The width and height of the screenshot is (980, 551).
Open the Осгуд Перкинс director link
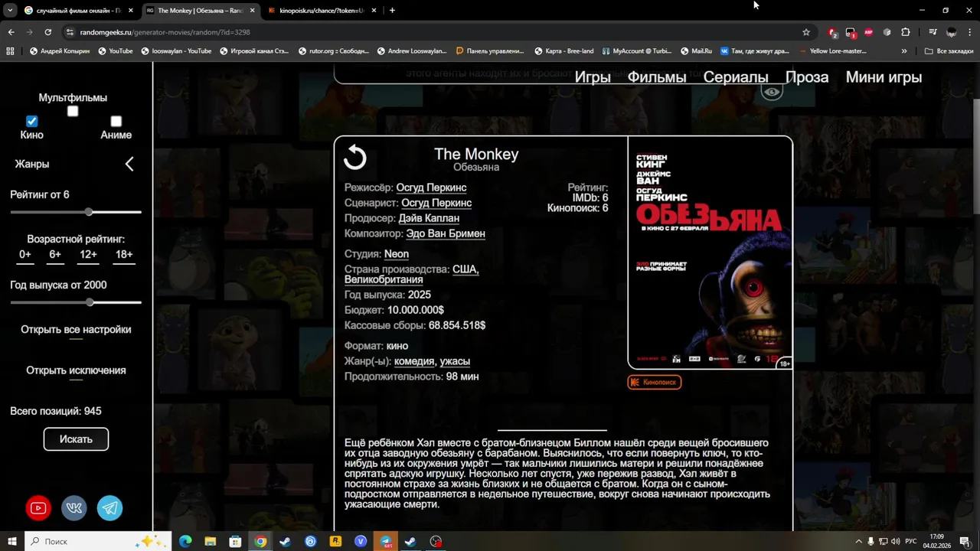tap(431, 187)
